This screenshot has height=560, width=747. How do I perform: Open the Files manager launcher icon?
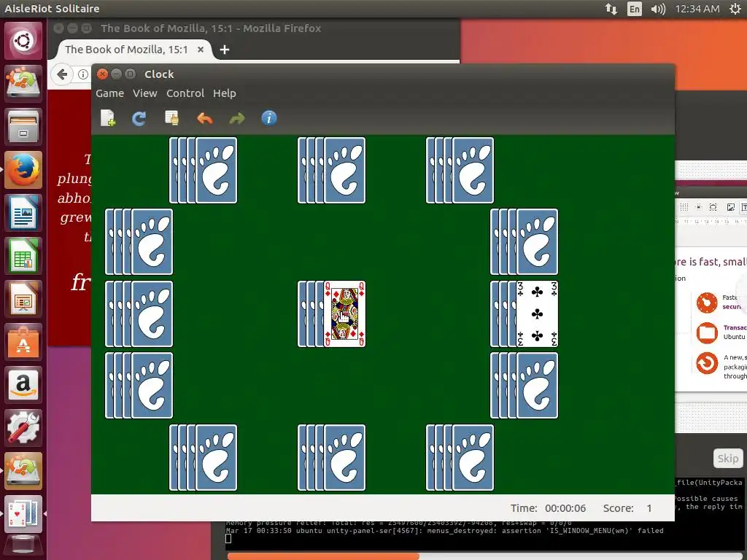click(23, 127)
